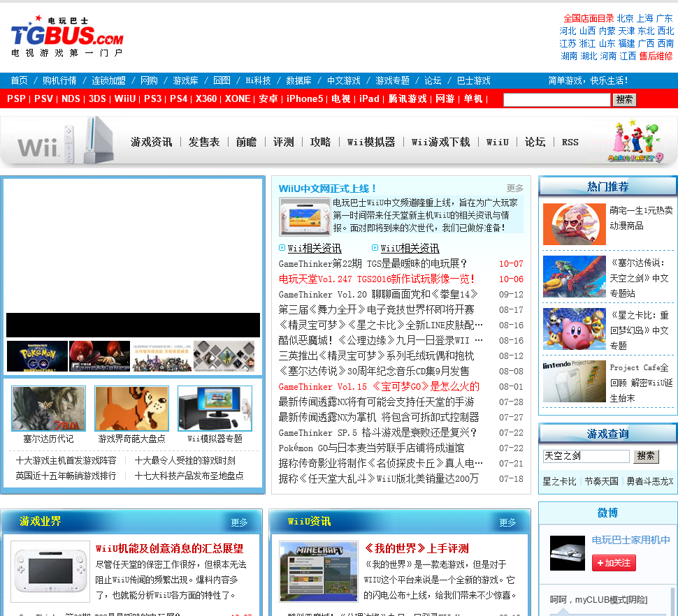This screenshot has width=678, height=616.
Task: Open WiiU机能及创意消息的汇总展望 headline
Action: 169,549
